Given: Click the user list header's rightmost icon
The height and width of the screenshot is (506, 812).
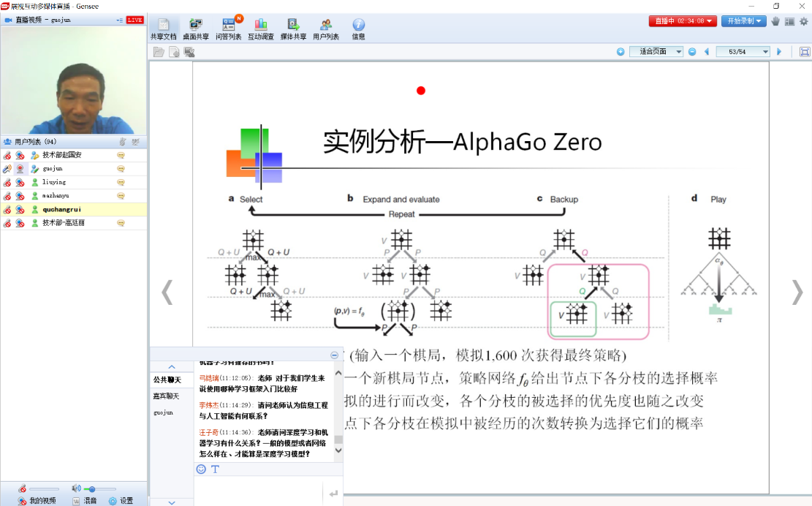Looking at the screenshot, I should click(x=136, y=141).
